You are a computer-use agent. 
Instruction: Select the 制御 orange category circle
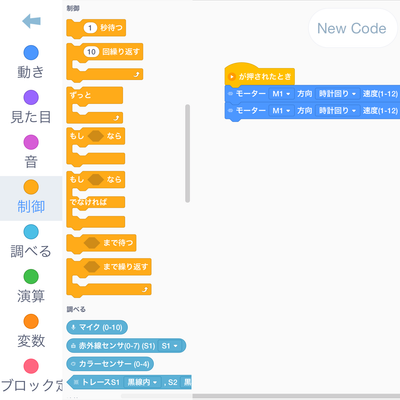[x=31, y=187]
